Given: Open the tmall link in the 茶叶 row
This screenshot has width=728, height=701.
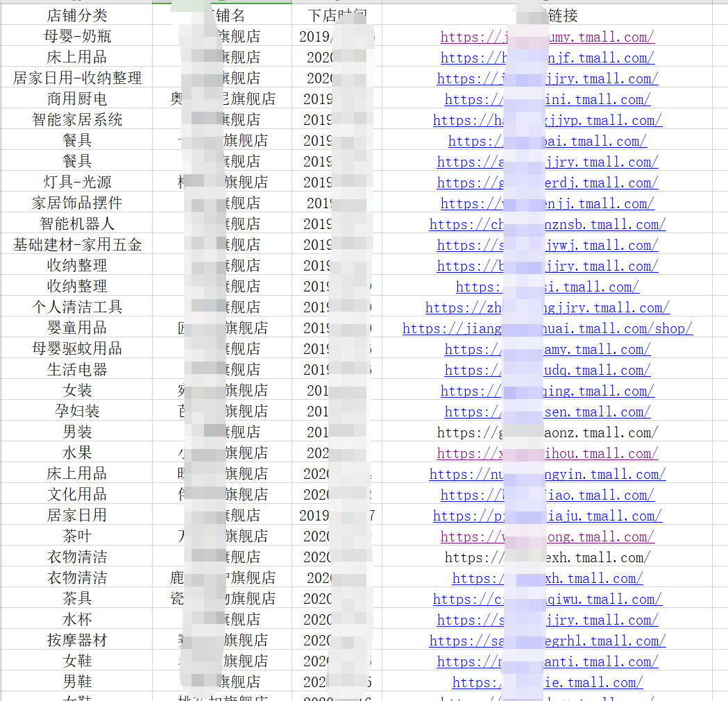Looking at the screenshot, I should tap(548, 537).
